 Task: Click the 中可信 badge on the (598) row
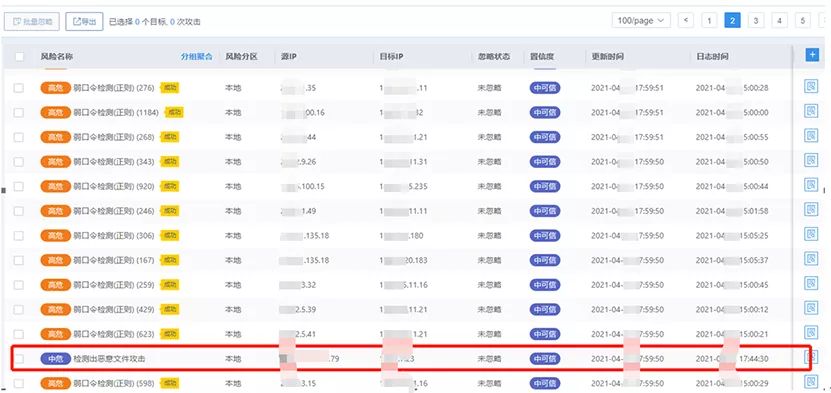544,383
